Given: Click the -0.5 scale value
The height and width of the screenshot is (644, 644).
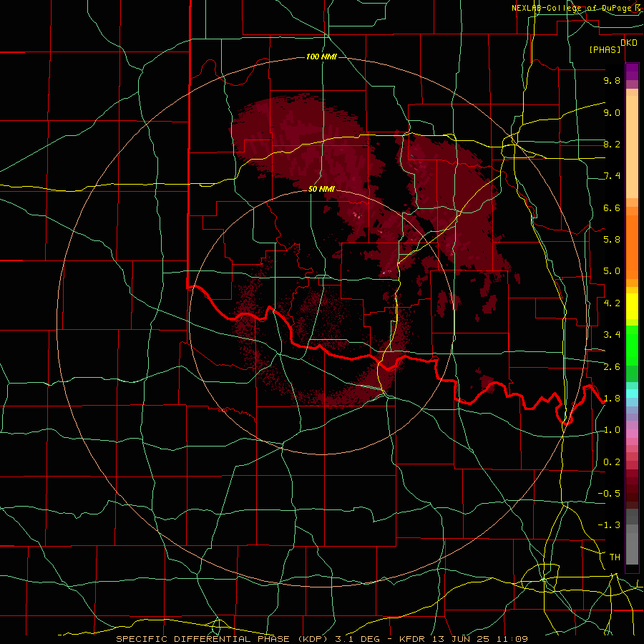Looking at the screenshot, I should click(x=609, y=494).
